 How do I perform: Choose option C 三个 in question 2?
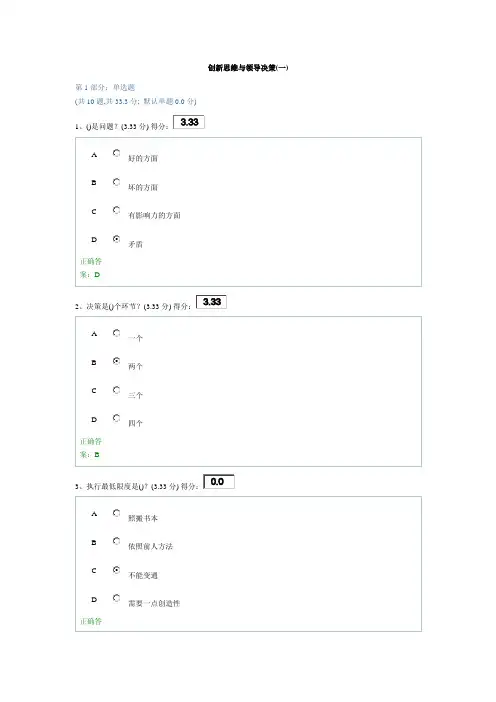tap(116, 390)
